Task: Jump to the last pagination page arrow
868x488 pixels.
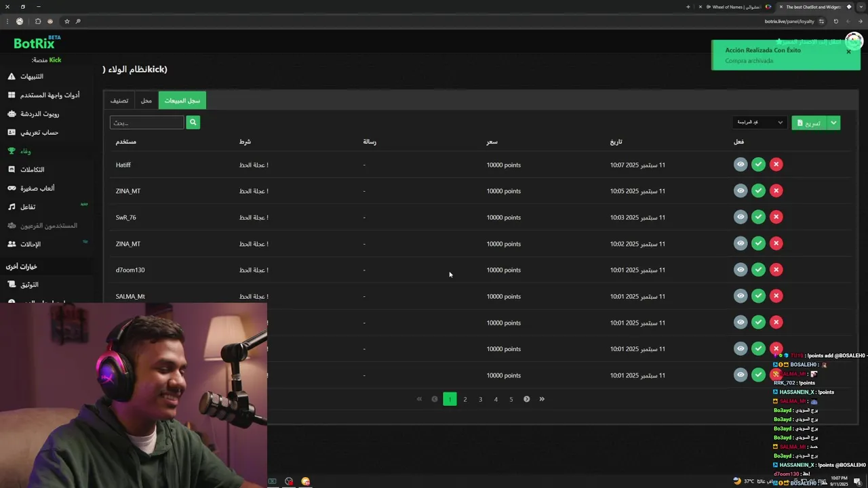Action: coord(542,399)
